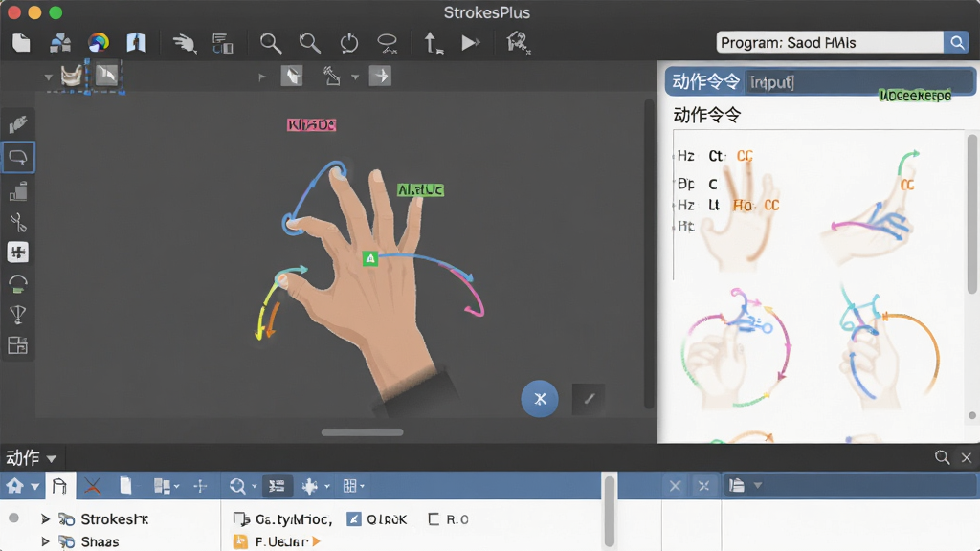Click the tools wrench icon in toolbar
Image resolution: width=980 pixels, height=551 pixels.
[x=518, y=43]
